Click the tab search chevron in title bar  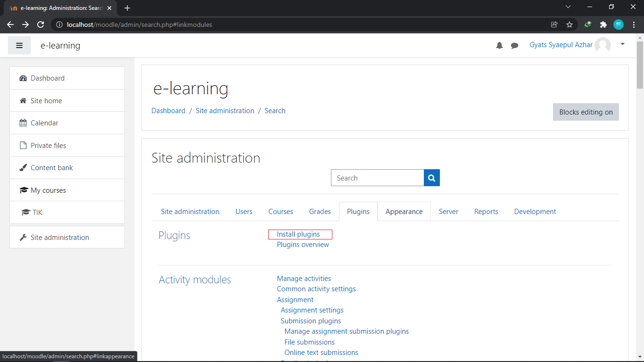click(568, 7)
